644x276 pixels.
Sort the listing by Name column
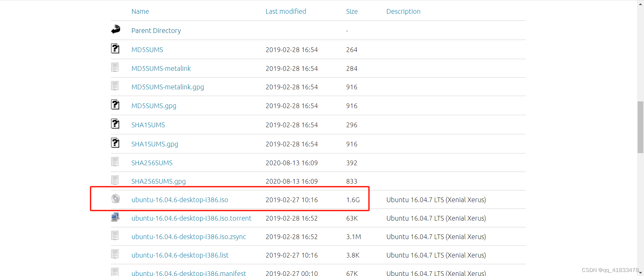[x=140, y=11]
